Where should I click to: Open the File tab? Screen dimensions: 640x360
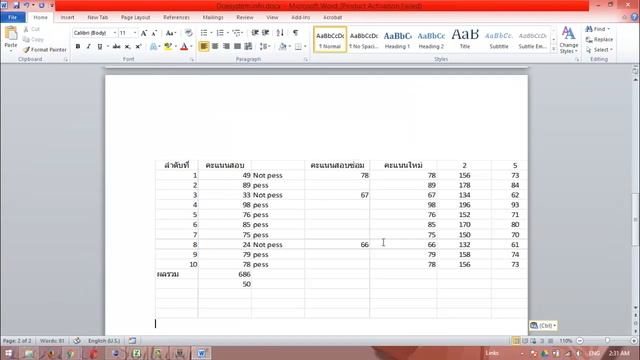(13, 18)
